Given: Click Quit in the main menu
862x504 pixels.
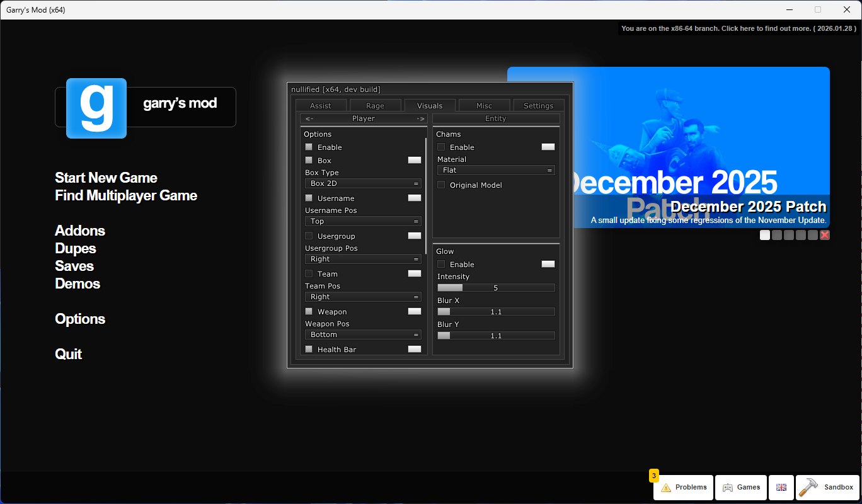Looking at the screenshot, I should coord(69,354).
